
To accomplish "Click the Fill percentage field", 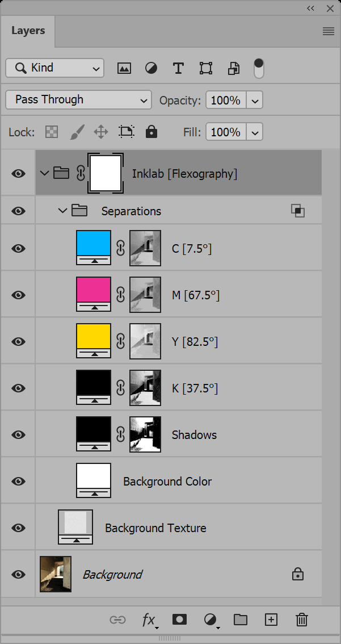I will tap(226, 132).
